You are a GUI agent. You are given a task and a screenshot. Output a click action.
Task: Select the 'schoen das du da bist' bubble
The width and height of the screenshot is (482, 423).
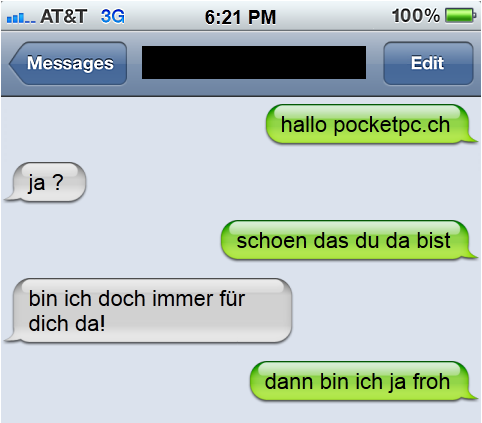click(x=349, y=240)
